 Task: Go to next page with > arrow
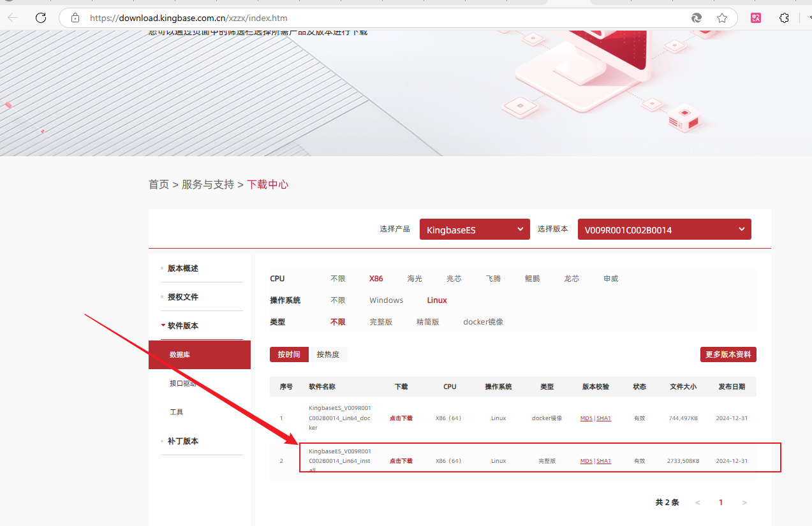click(x=744, y=502)
